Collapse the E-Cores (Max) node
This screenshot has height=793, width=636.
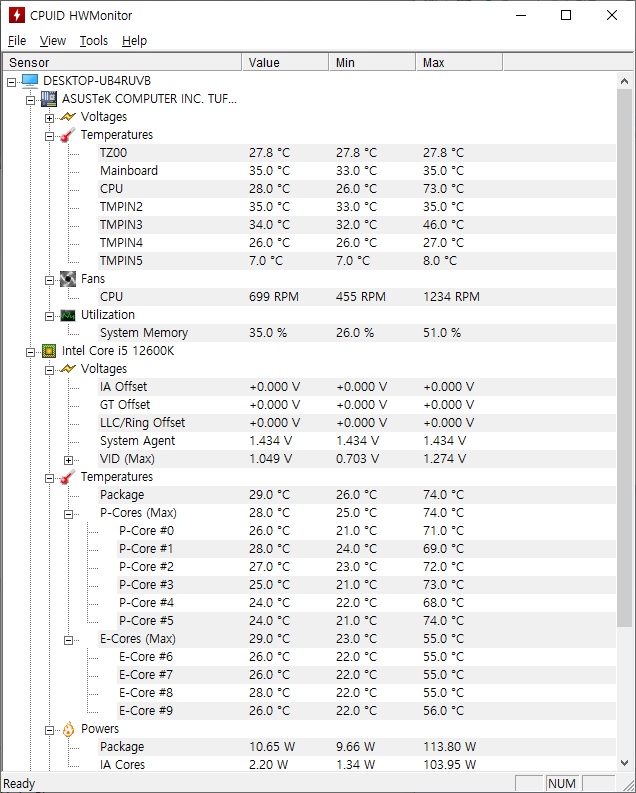[68, 640]
